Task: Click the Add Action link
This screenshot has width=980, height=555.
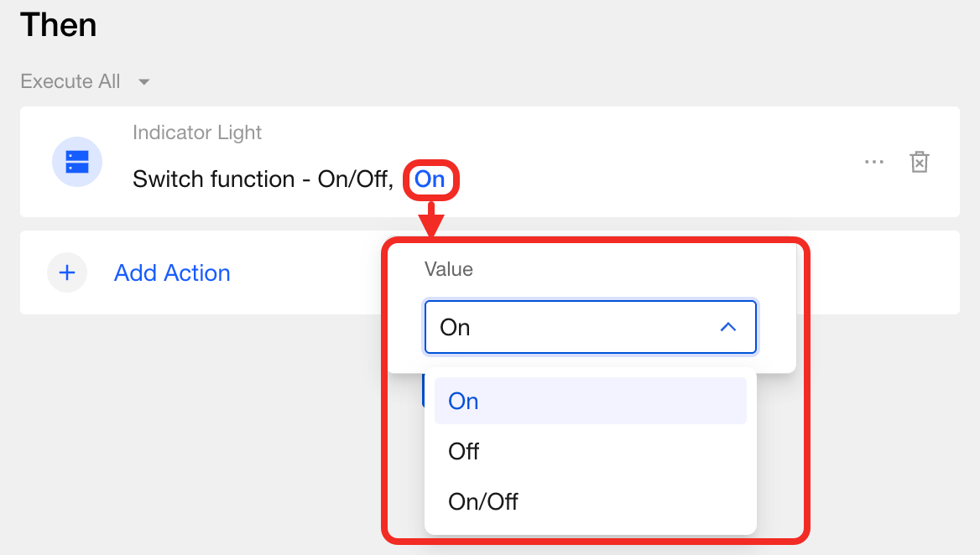Action: (x=172, y=272)
